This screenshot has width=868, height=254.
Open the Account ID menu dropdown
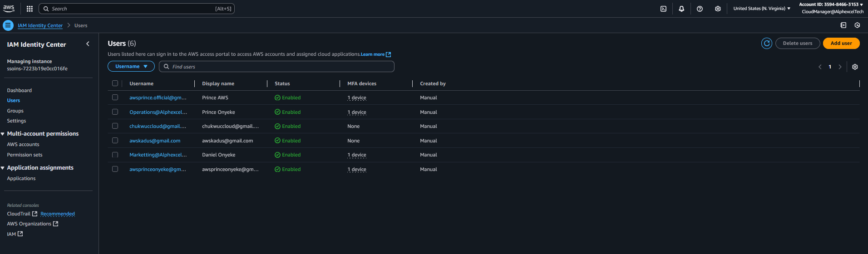(x=831, y=5)
